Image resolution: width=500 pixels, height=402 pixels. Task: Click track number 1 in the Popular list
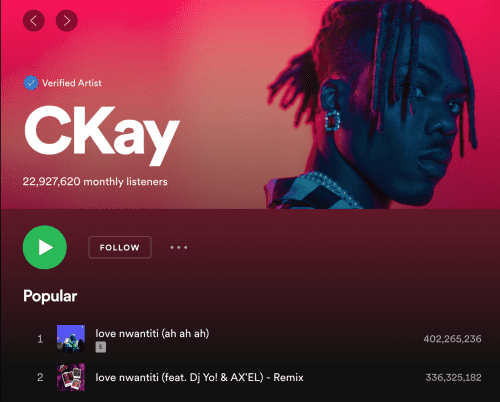[x=40, y=339]
